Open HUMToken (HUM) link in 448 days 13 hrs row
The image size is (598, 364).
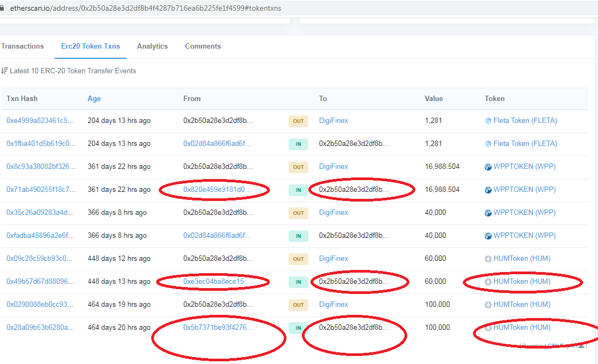(x=522, y=281)
